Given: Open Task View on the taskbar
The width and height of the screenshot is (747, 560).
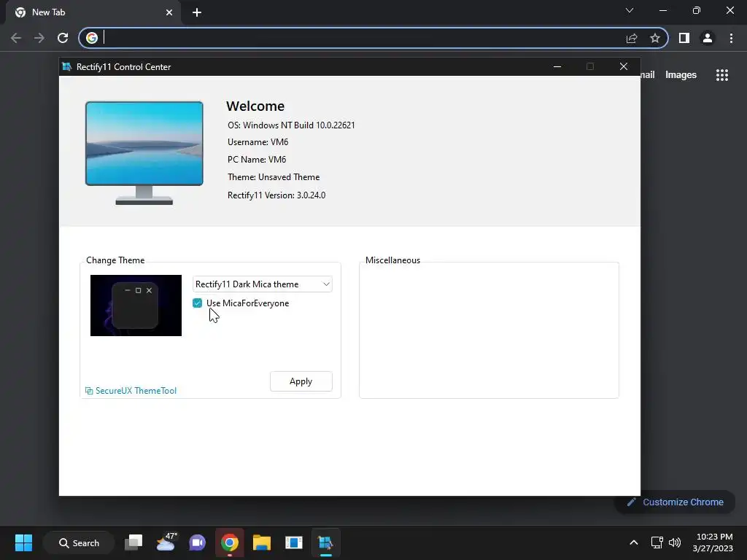Looking at the screenshot, I should pyautogui.click(x=133, y=542).
